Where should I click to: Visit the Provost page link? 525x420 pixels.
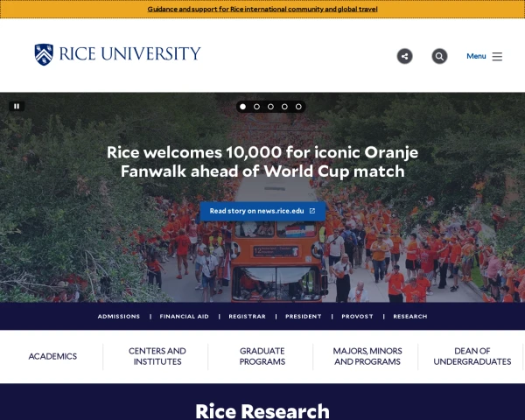pyautogui.click(x=357, y=316)
